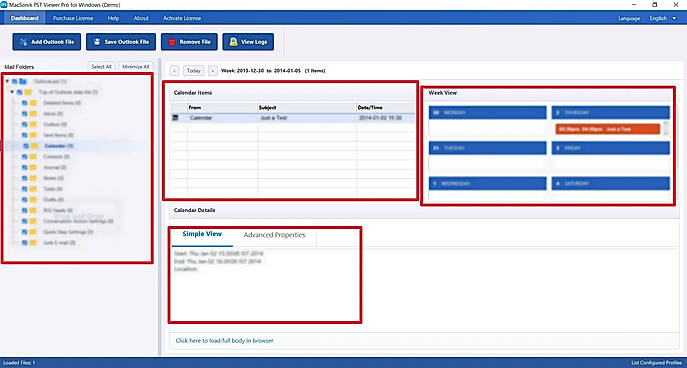Screen dimensions: 687x368
Task: Click the Calendar folder icon
Action: (x=34, y=146)
